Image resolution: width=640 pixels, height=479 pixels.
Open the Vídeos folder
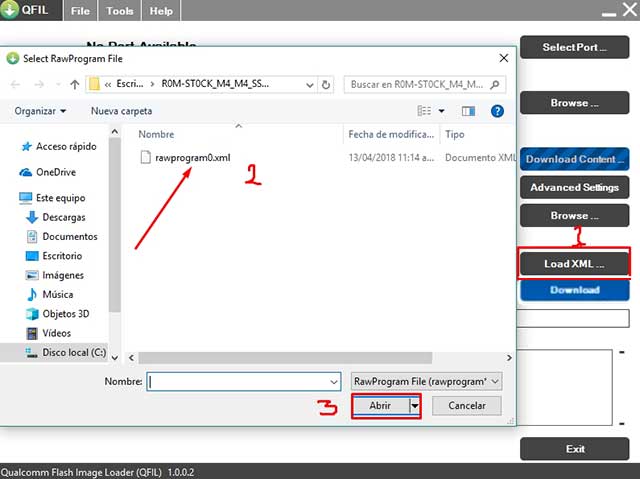(x=49, y=333)
